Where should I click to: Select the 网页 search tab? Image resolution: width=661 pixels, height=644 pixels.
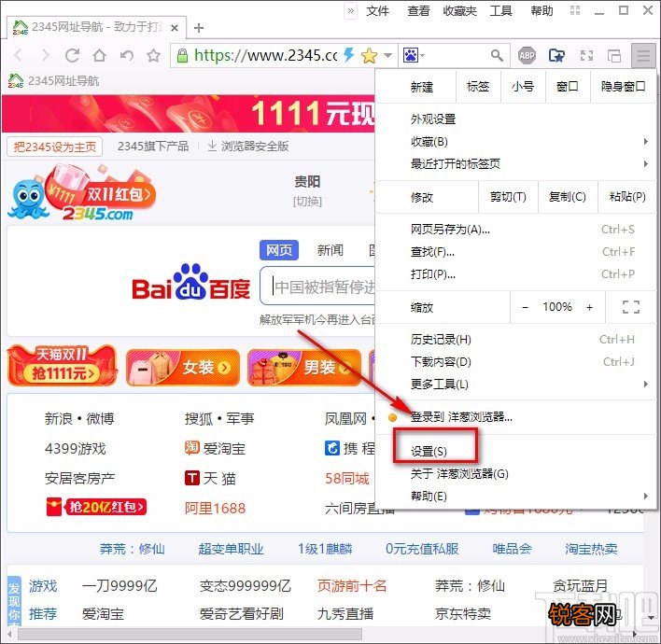coord(279,250)
